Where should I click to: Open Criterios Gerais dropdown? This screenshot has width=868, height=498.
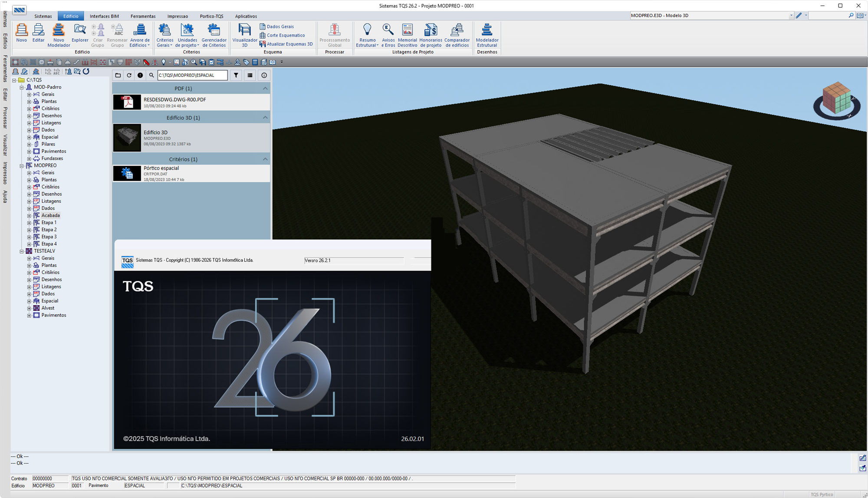click(164, 35)
